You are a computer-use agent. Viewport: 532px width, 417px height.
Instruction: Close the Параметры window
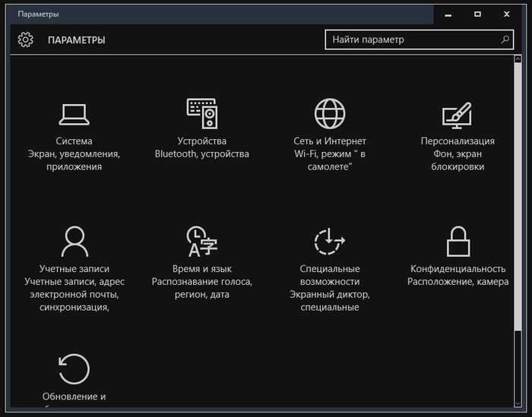tap(507, 14)
